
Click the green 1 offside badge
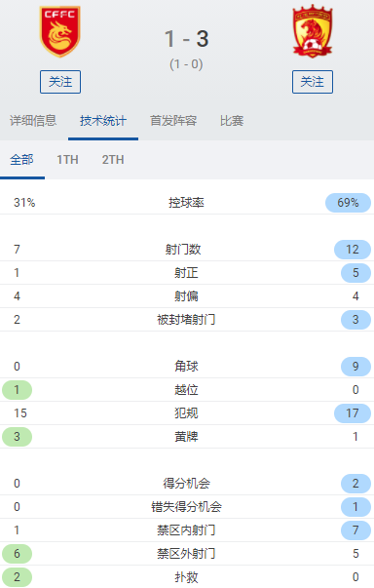(17, 390)
